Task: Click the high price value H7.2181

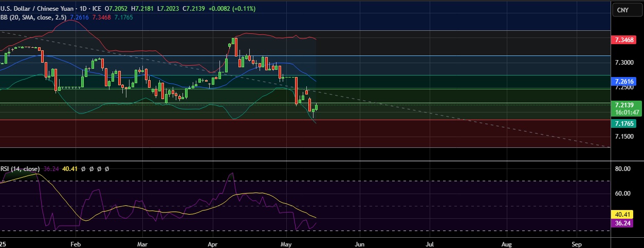Action: pos(143,9)
